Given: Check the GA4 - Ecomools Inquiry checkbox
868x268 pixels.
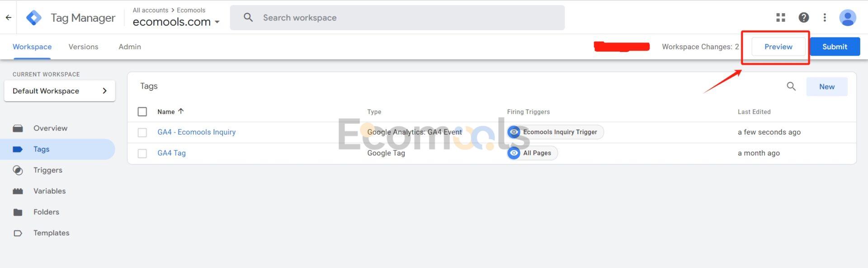Looking at the screenshot, I should tap(142, 132).
